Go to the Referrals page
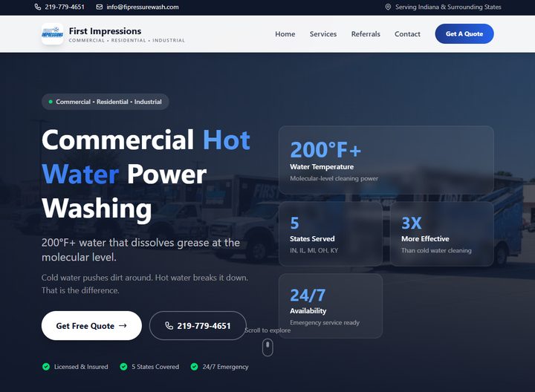 coord(366,33)
